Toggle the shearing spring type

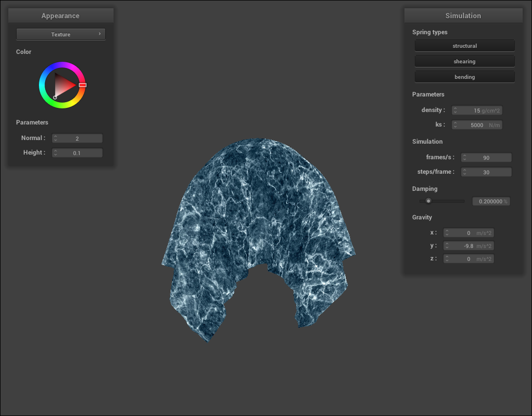[x=465, y=61]
